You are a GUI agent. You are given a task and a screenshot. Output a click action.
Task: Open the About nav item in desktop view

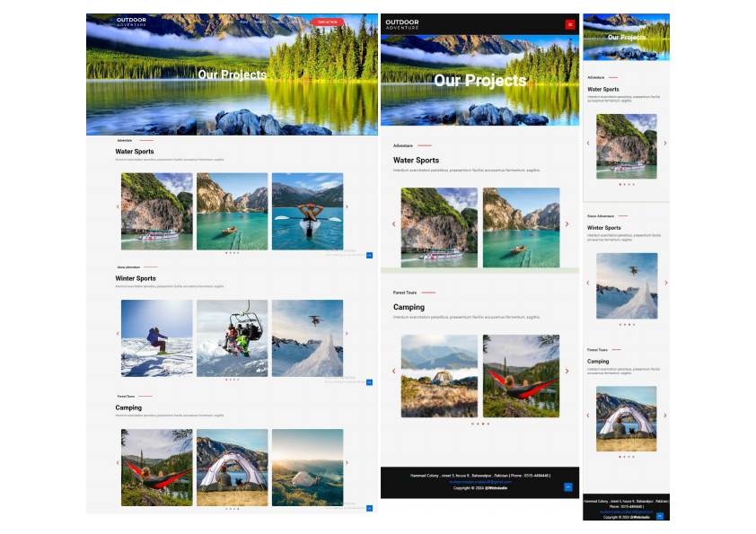pyautogui.click(x=244, y=22)
